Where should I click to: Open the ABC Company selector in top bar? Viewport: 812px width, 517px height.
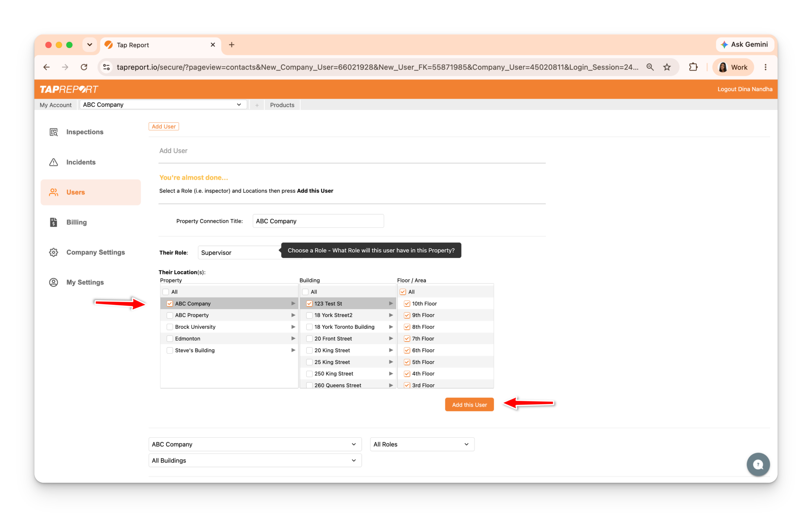tap(163, 105)
